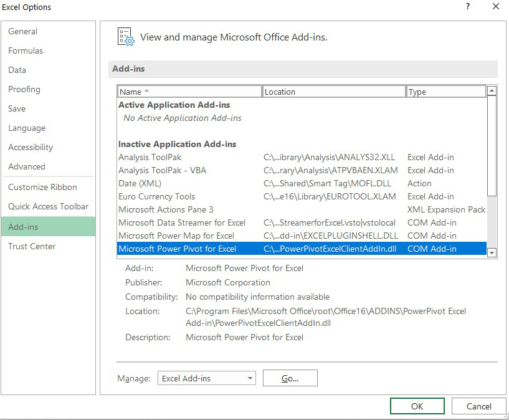
Task: Click the EXCELPLUGINSHELL.DLL location cell
Action: pos(330,236)
